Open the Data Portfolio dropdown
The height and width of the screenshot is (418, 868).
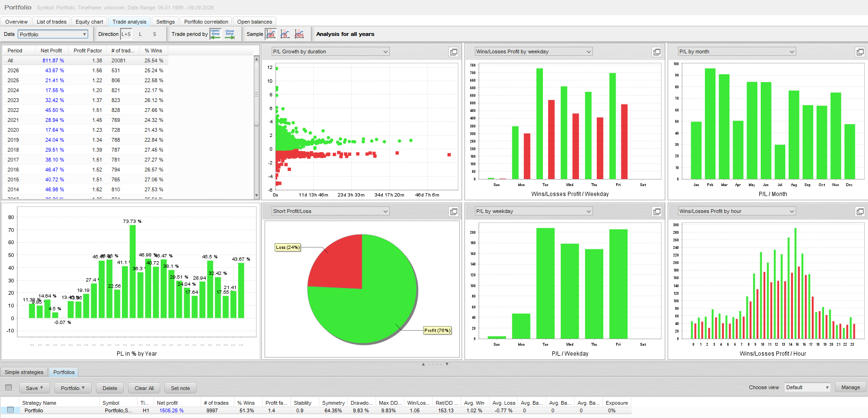(x=53, y=34)
